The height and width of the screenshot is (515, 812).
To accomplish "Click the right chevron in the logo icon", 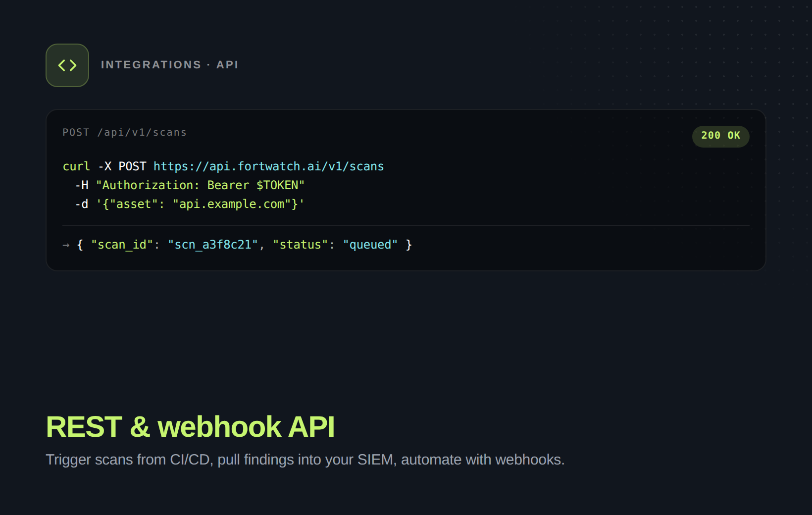I will pyautogui.click(x=72, y=65).
